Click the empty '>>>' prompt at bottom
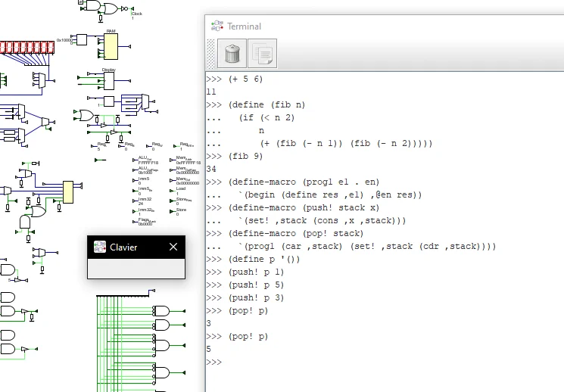The width and height of the screenshot is (564, 392). point(214,362)
